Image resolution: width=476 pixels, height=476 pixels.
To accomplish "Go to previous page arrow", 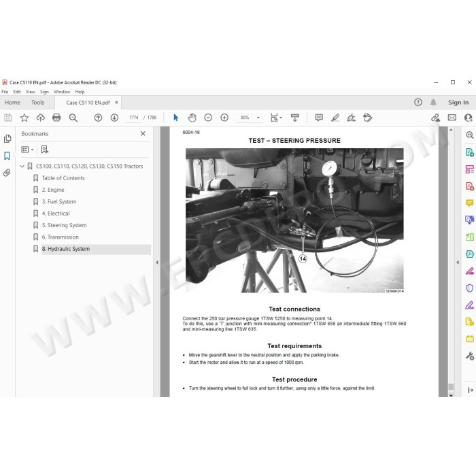I will (98, 118).
